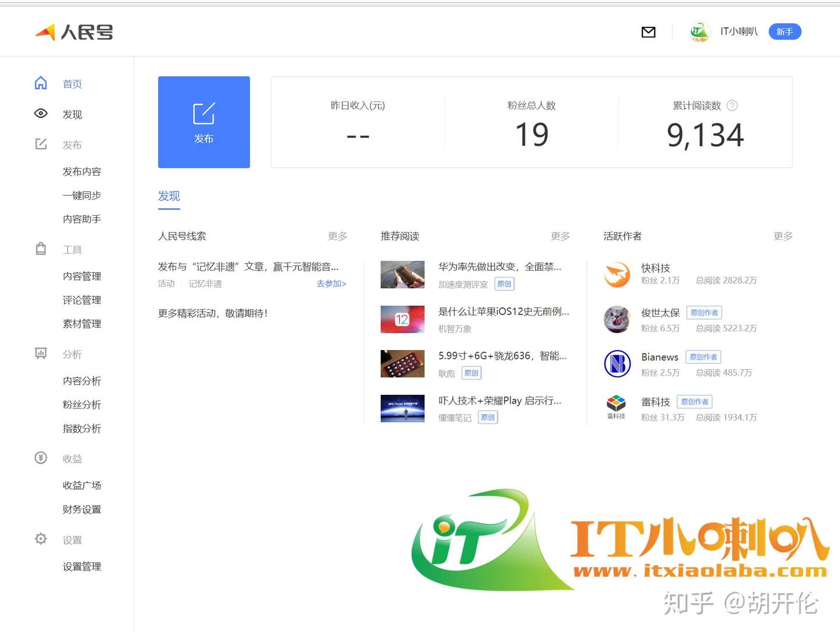This screenshot has width=840, height=637.
Task: Click the iOS 12 article thumbnail
Action: tap(402, 319)
